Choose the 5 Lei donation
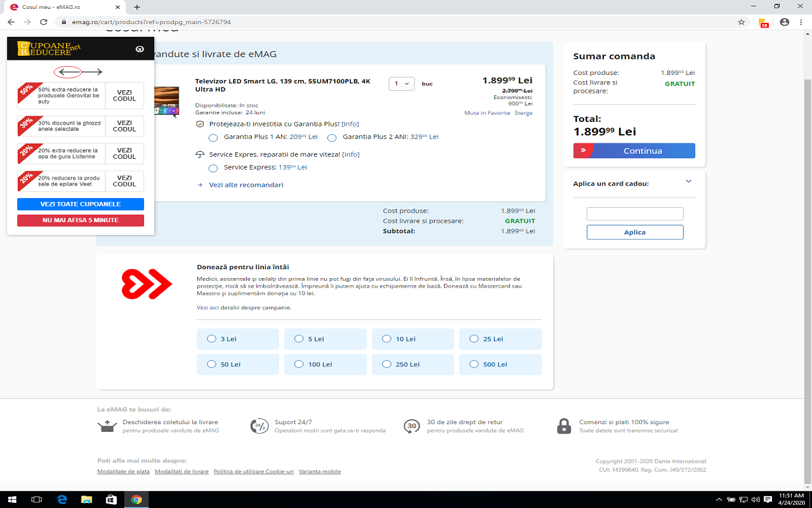This screenshot has width=812, height=508. click(325, 339)
